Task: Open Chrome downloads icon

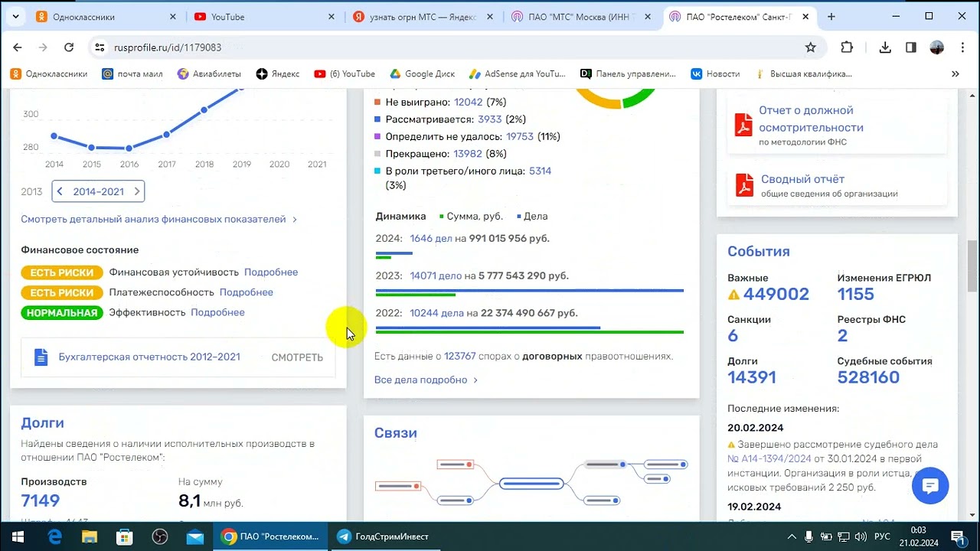Action: click(x=885, y=47)
